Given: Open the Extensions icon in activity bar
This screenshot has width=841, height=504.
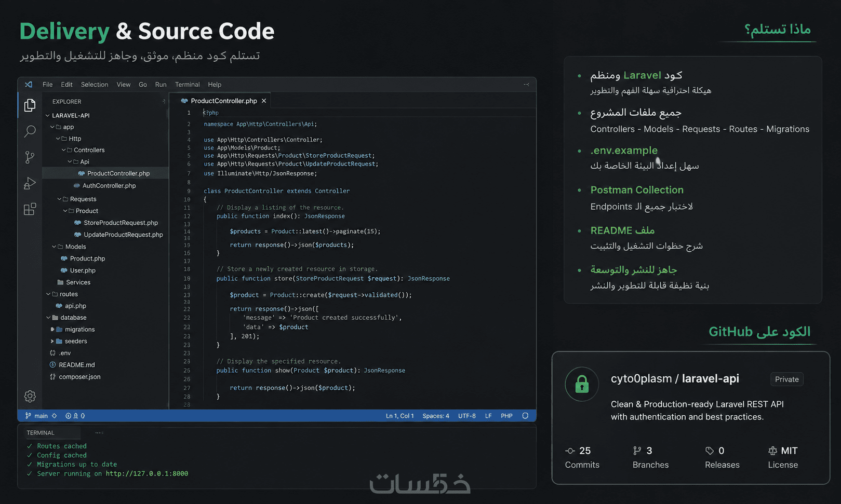Looking at the screenshot, I should pyautogui.click(x=30, y=209).
